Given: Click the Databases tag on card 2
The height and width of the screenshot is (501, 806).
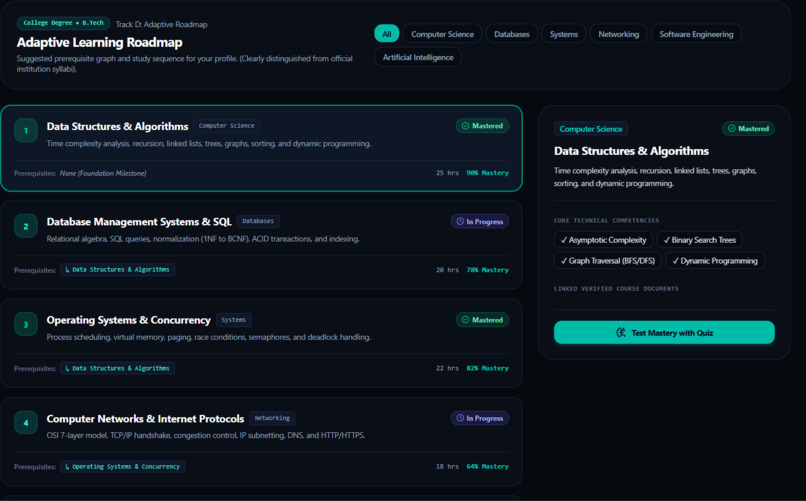Looking at the screenshot, I should point(258,221).
